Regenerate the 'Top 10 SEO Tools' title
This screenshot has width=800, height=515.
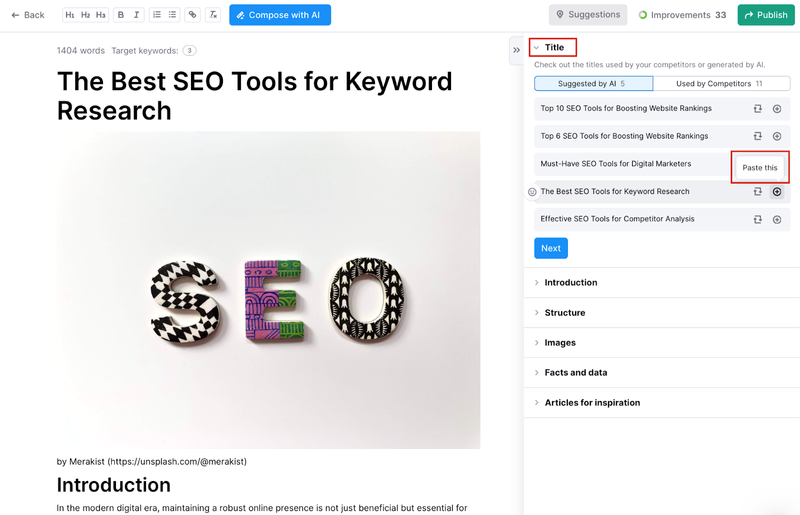[758, 109]
